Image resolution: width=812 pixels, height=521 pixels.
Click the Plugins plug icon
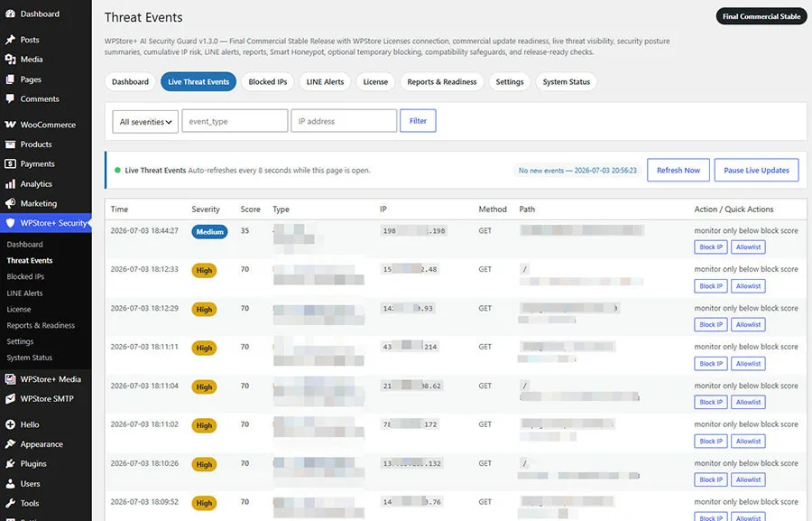[x=10, y=463]
